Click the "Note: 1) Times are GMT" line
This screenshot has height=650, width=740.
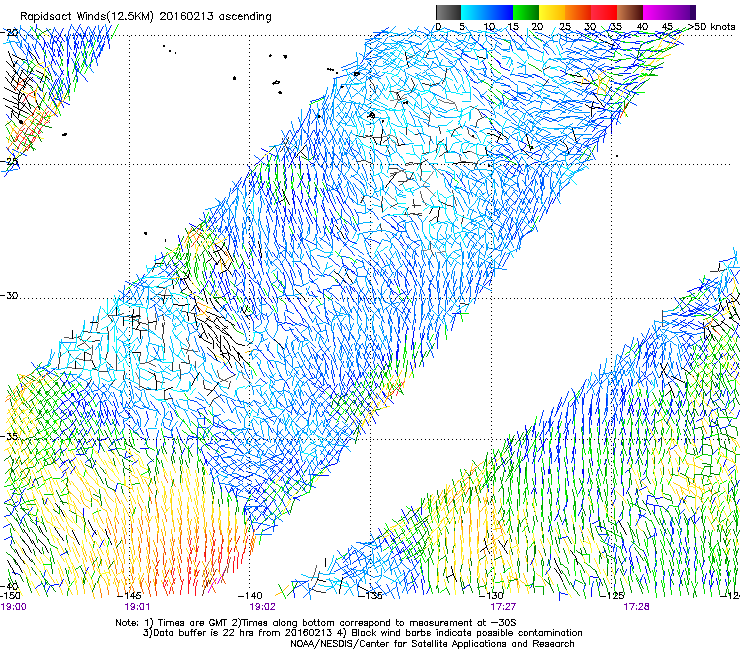pyautogui.click(x=316, y=623)
